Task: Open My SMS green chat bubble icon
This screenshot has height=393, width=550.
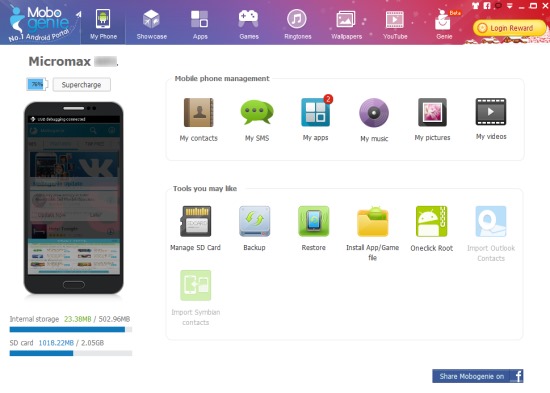Action: tap(257, 112)
